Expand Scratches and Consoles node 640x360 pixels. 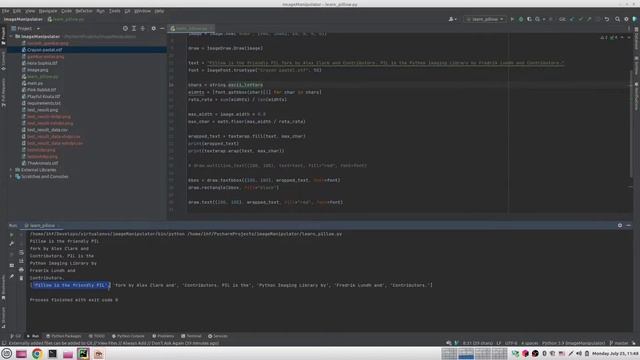[11, 177]
